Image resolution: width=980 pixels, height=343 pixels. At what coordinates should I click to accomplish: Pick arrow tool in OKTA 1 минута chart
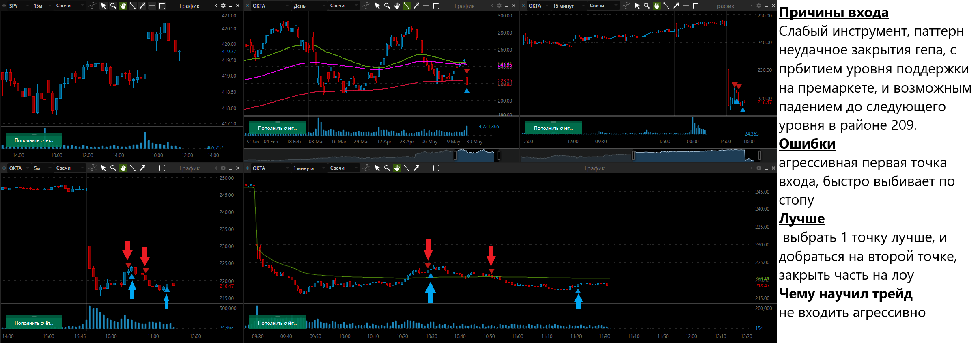(416, 168)
